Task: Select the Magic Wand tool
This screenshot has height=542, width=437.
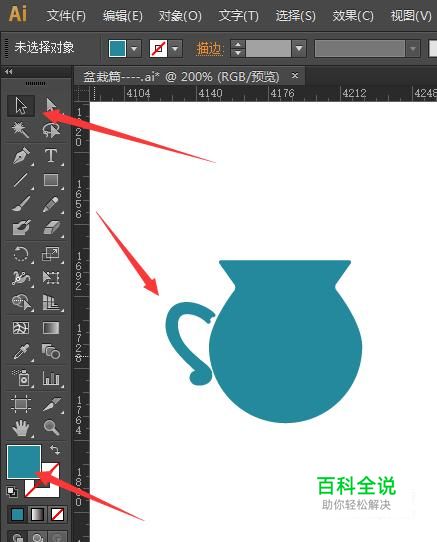Action: pos(21,130)
